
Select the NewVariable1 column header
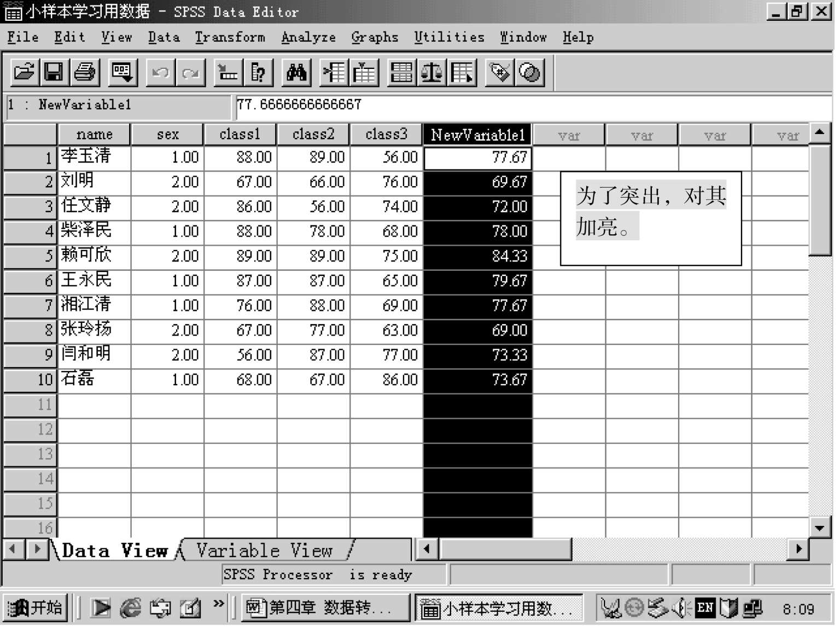[477, 135]
